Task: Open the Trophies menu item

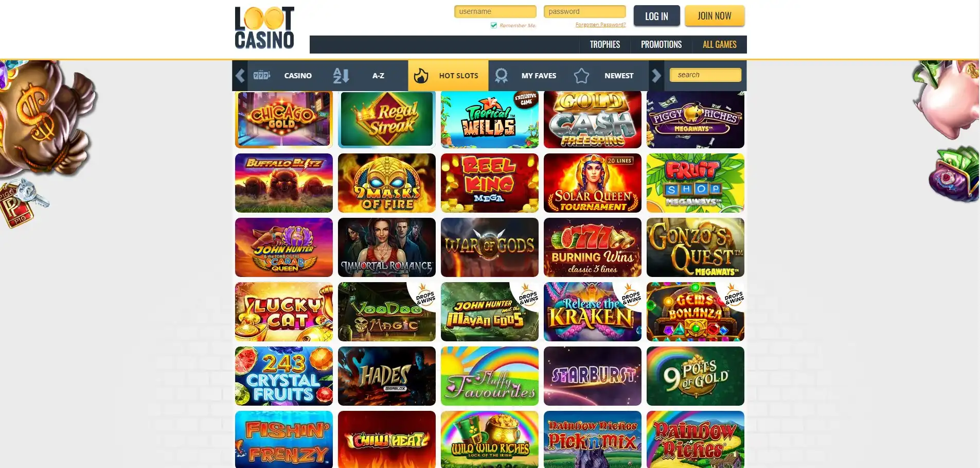Action: [x=604, y=45]
